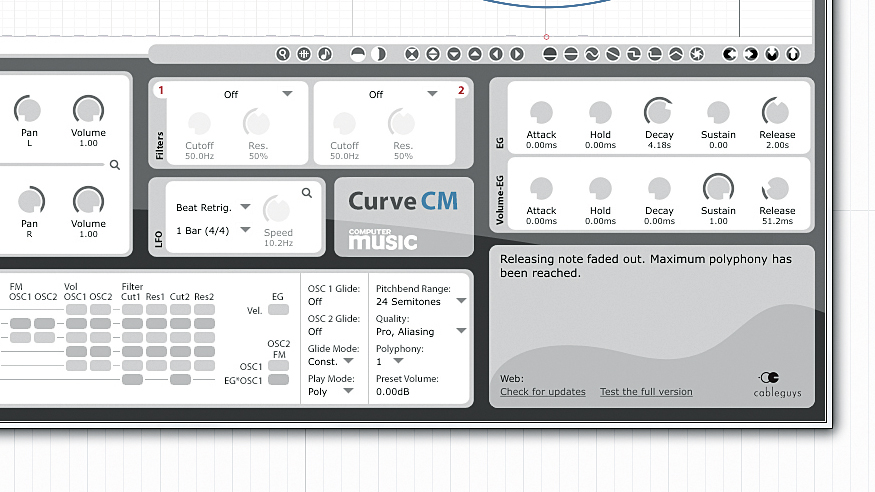Click the waveform zoom magnifier icon
This screenshot has width=875, height=492.
coord(283,54)
